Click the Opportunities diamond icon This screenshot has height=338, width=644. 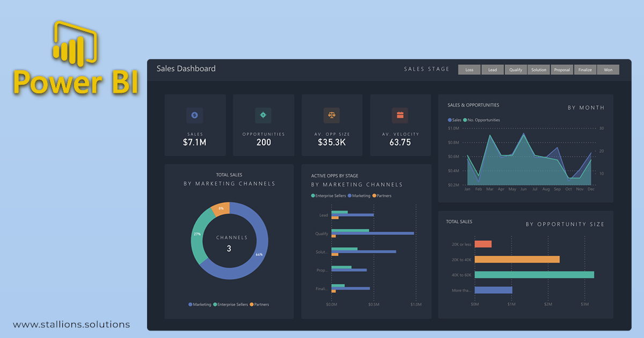point(263,115)
